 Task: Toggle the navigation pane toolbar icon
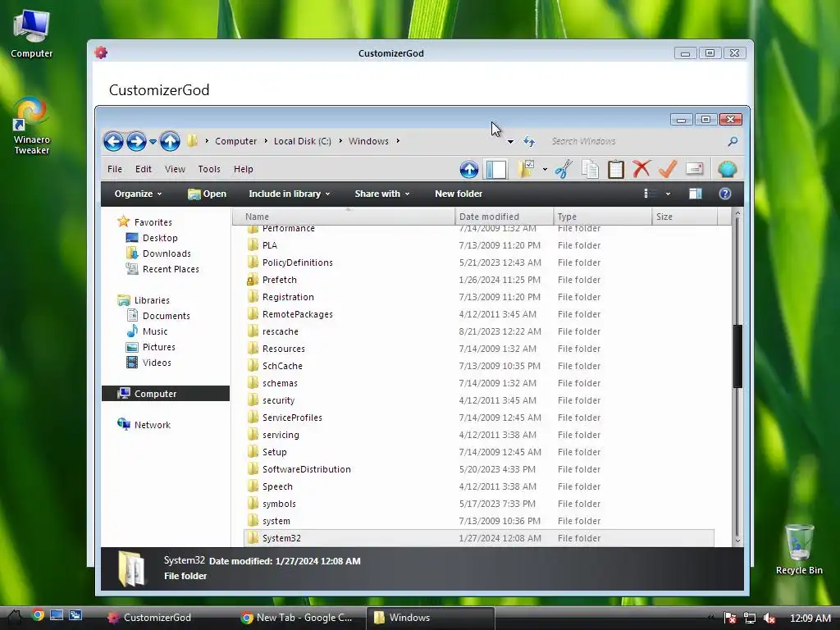(x=496, y=169)
